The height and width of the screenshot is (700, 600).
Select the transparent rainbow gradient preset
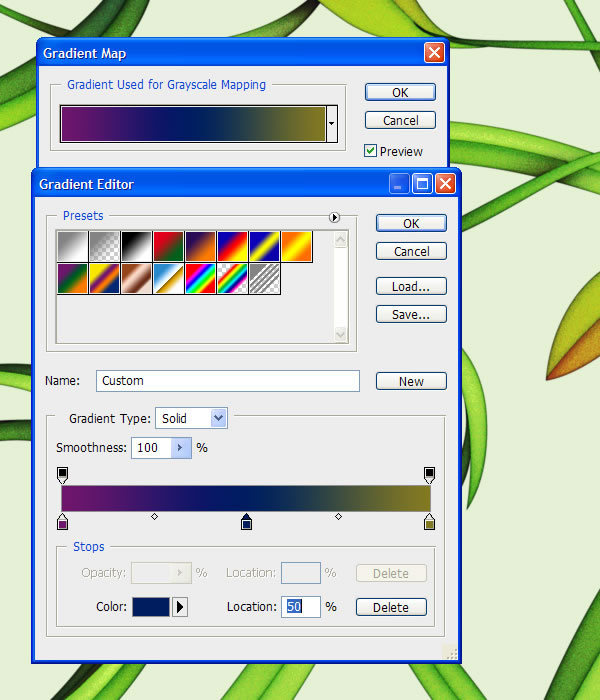click(233, 279)
